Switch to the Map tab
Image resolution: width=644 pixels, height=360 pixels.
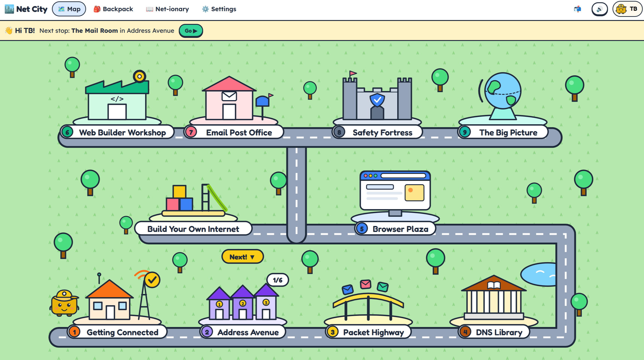click(x=69, y=9)
